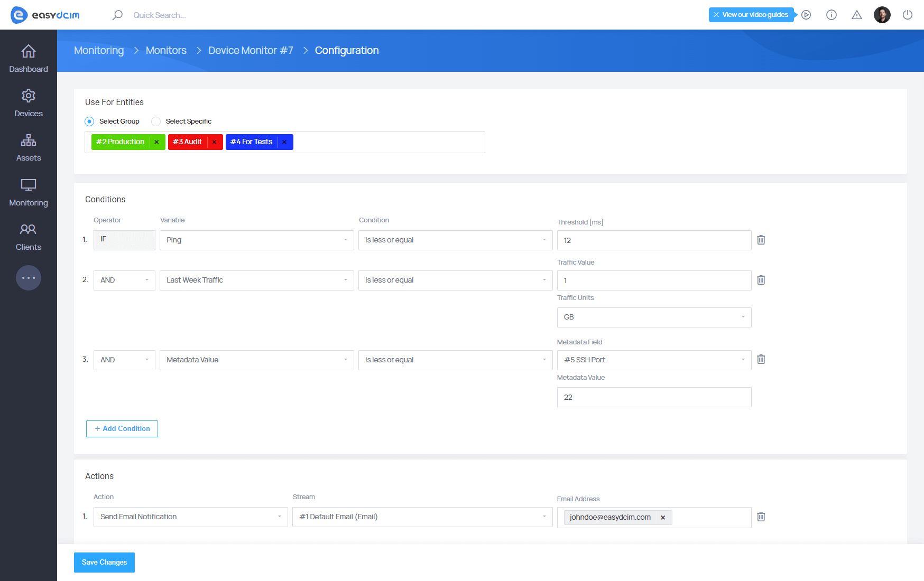Open the info icon in the top bar

[831, 15]
